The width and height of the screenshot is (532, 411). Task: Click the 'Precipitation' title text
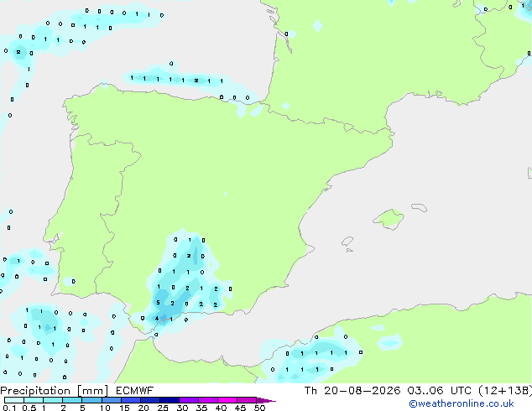(35, 391)
